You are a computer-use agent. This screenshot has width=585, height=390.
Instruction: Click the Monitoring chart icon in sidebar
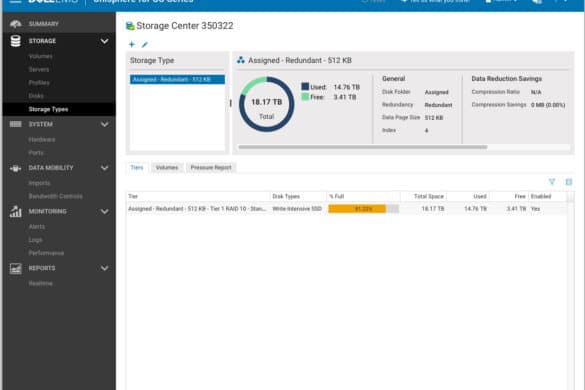coord(16,211)
